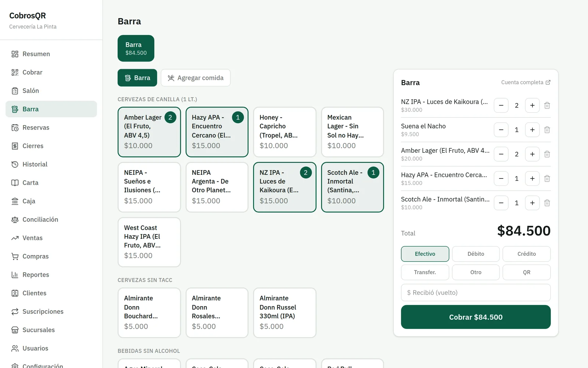Select Efectivo payment method

[x=425, y=254]
